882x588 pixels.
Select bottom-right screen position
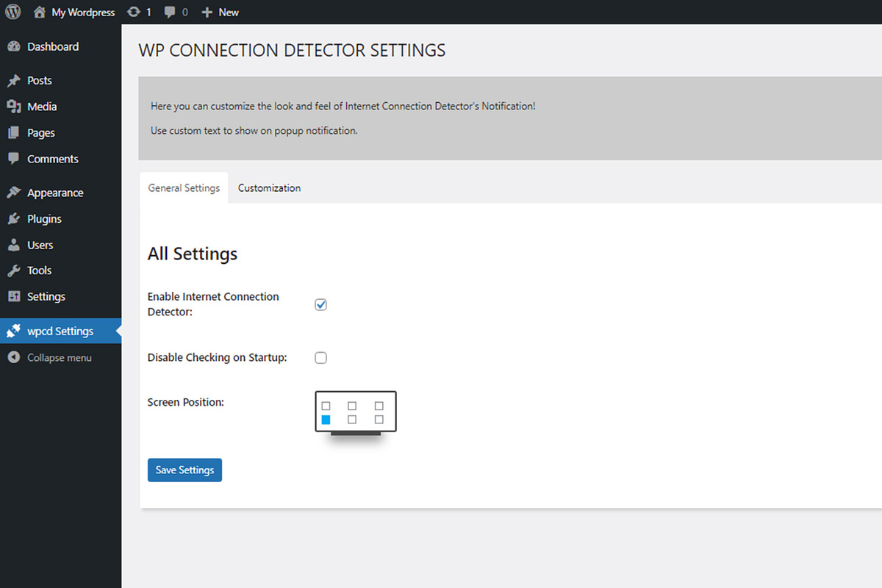(379, 420)
